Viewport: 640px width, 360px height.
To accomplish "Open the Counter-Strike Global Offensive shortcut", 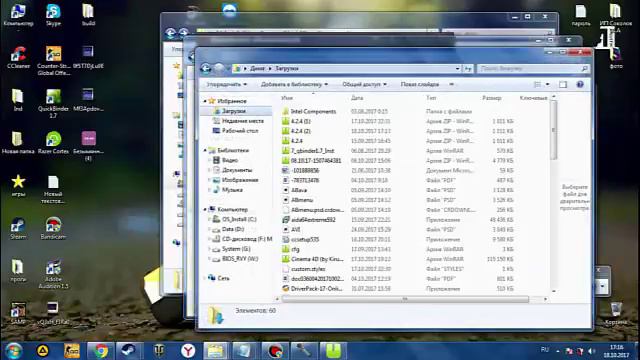I will click(53, 60).
